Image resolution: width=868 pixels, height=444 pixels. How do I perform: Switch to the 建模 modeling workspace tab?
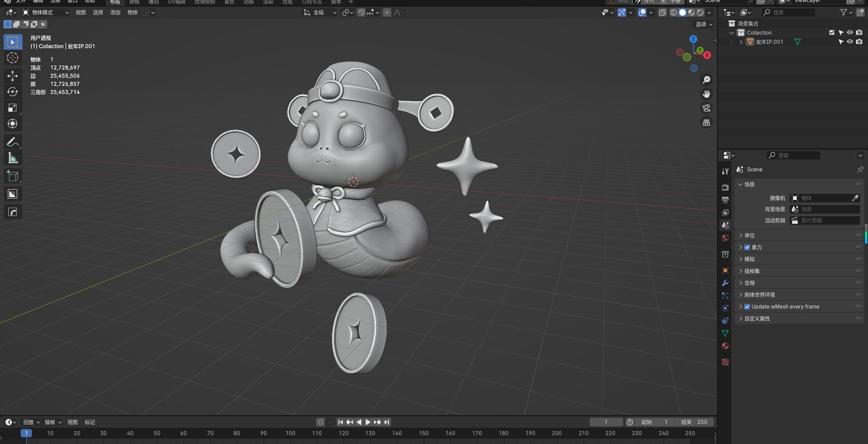pos(134,2)
